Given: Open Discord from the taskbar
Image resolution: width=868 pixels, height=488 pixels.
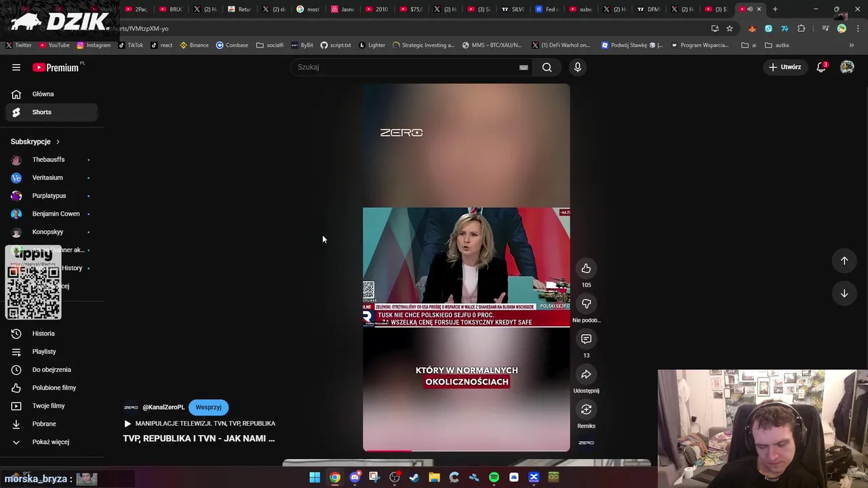Looking at the screenshot, I should coord(355,477).
